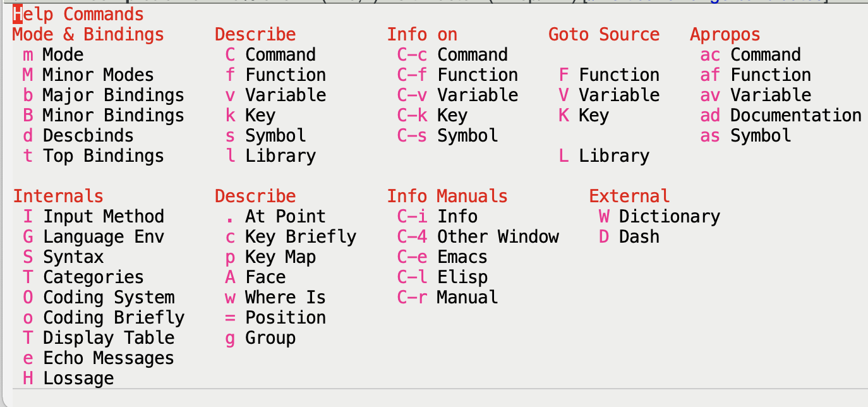The image size is (868, 407).
Task: Select the At Point entry
Action: pos(285,217)
